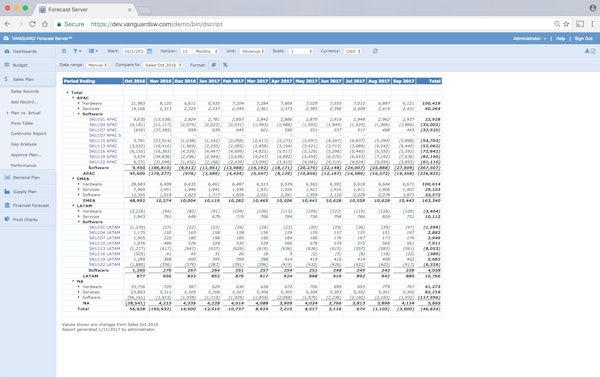Viewport: 600px width, 377px height.
Task: Expand NA Hardware row
Action: point(78,287)
